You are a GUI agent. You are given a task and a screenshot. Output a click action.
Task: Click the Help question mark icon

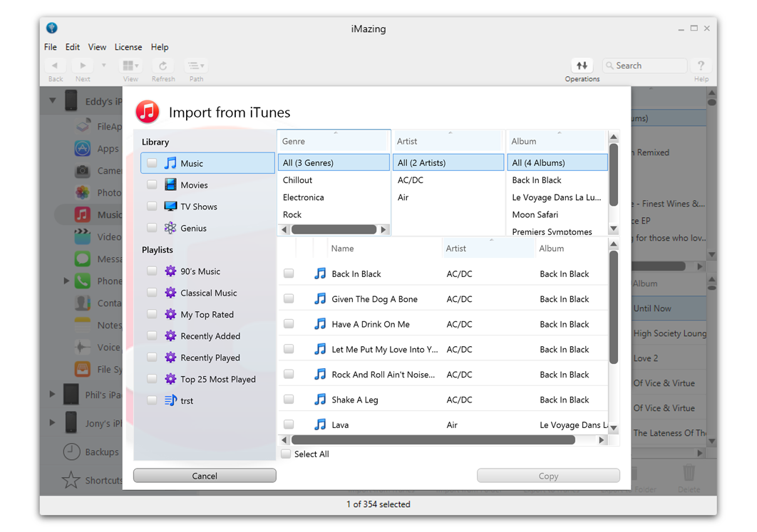(x=701, y=66)
